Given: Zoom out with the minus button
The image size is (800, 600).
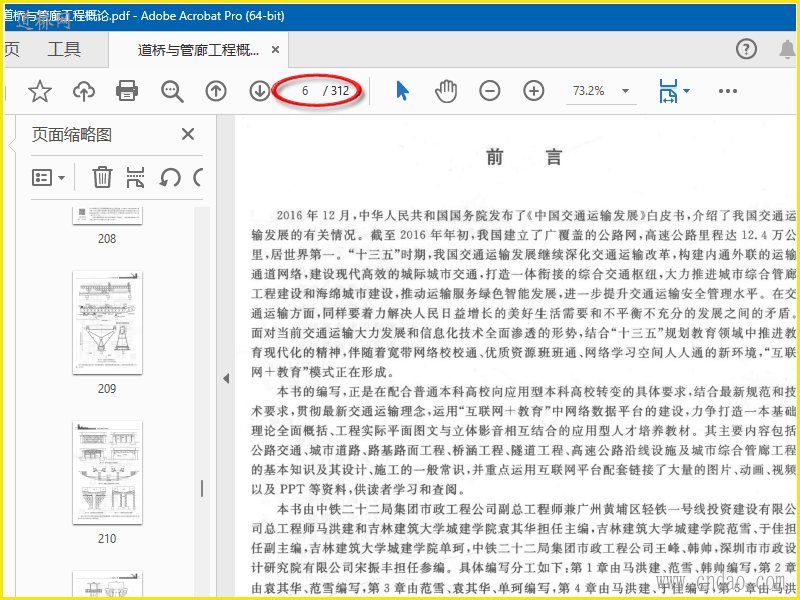Looking at the screenshot, I should pyautogui.click(x=489, y=91).
